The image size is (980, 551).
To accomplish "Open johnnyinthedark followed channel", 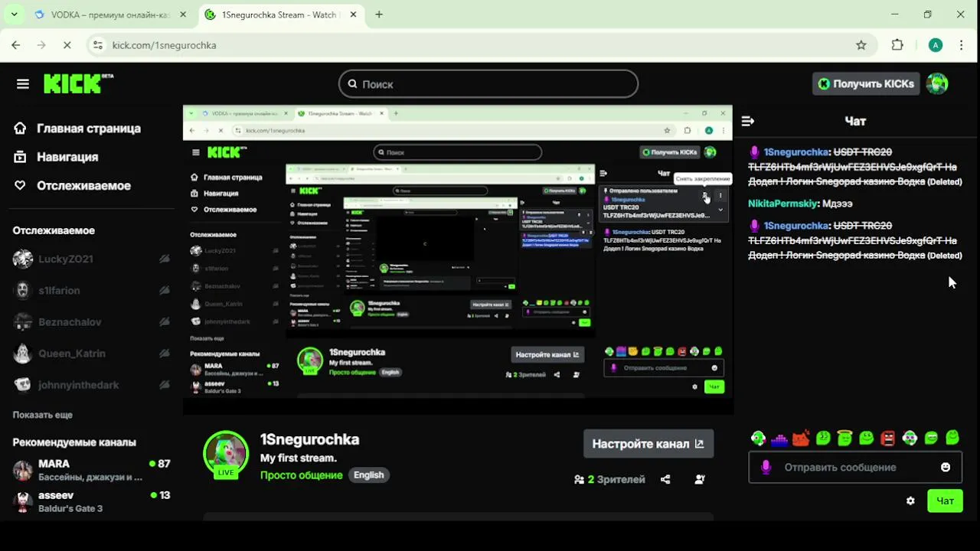I will [91, 385].
